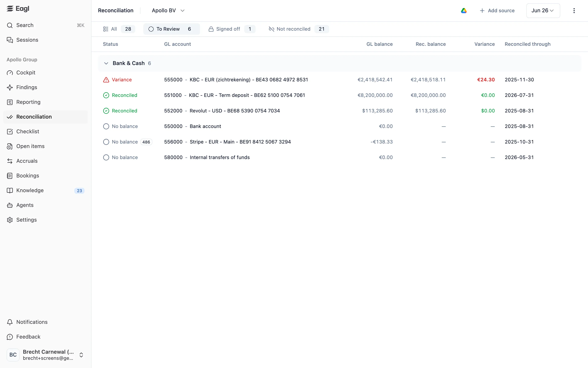Open the Jun 26 period dropdown
This screenshot has height=368, width=588.
coord(543,10)
